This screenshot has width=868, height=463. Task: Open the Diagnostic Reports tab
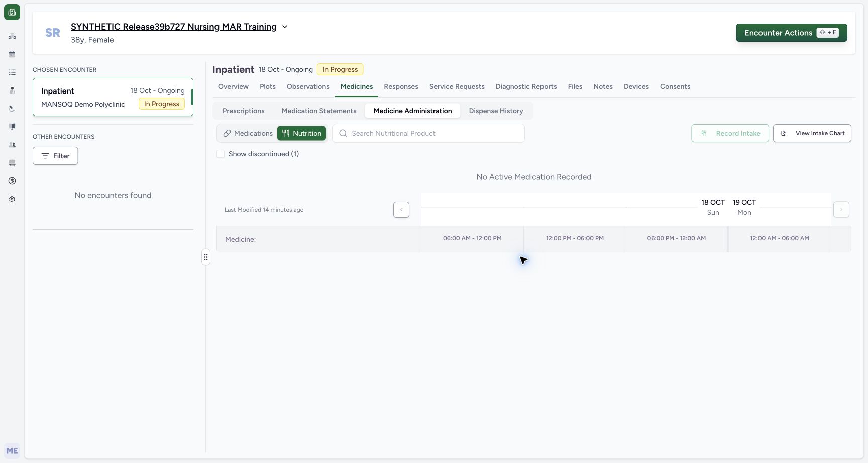point(526,86)
